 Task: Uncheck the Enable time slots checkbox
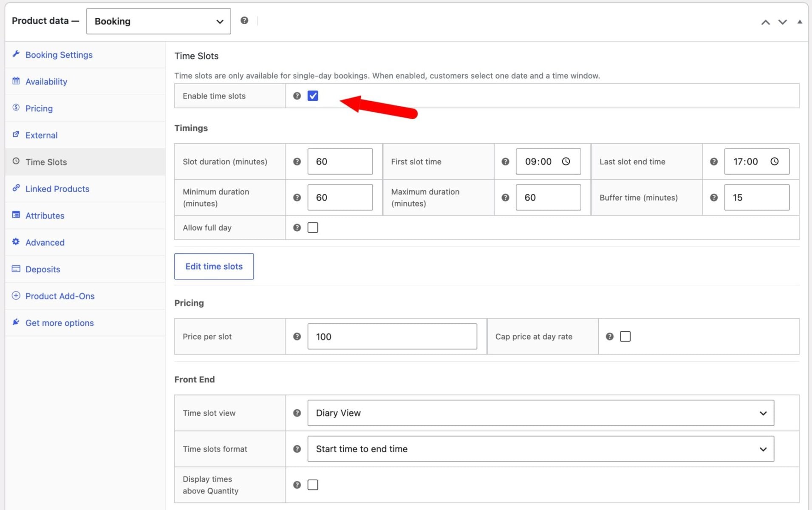tap(313, 96)
